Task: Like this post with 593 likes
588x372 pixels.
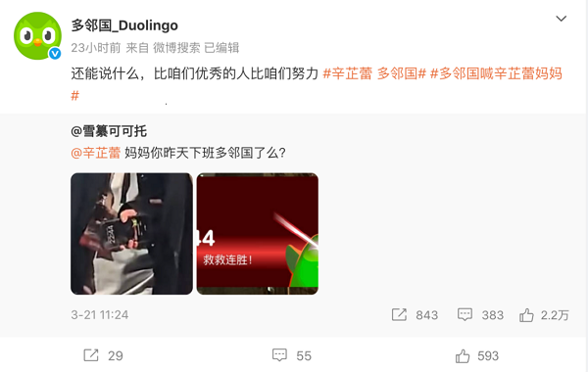Action: [463, 356]
